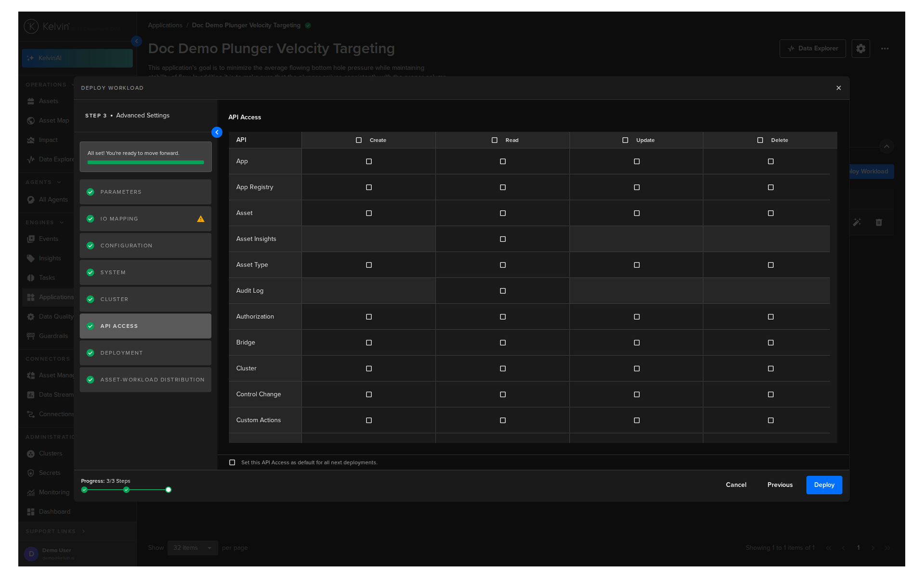Collapse the steps panel with blue arrow
Screen dimensions: 924x578
point(217,132)
